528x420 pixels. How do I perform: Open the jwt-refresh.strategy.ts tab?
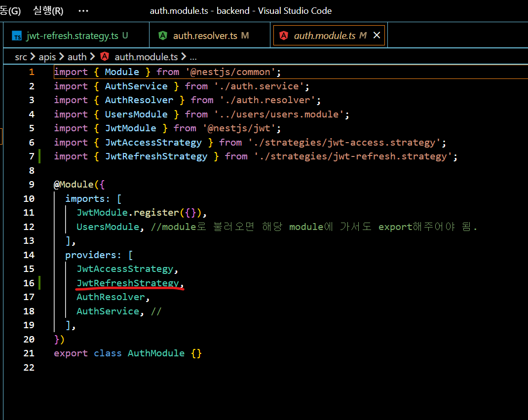[76, 36]
